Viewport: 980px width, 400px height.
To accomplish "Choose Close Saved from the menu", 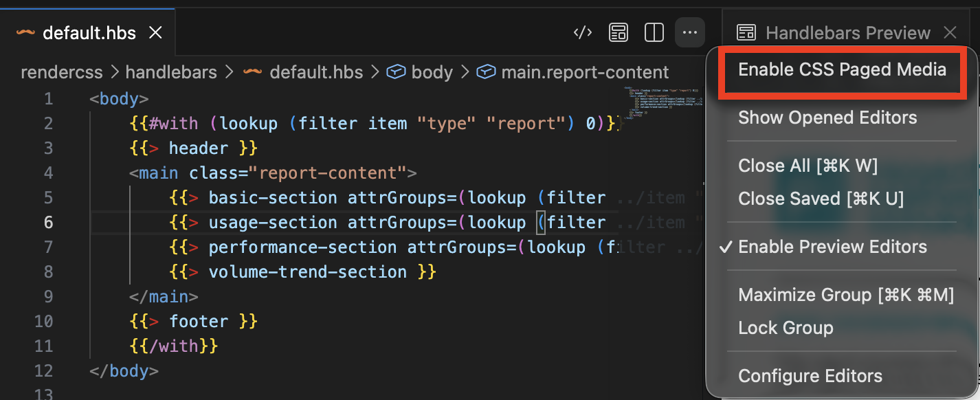I will [821, 199].
